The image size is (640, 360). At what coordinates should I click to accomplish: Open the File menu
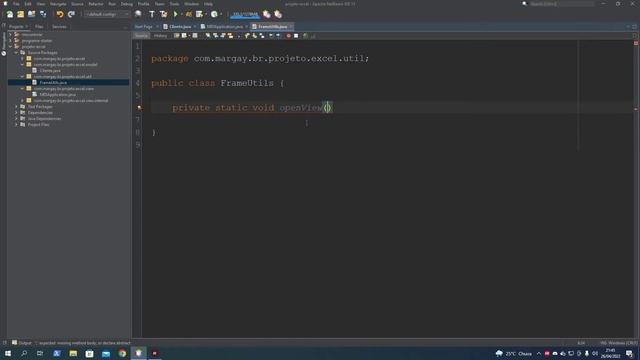[16, 4]
